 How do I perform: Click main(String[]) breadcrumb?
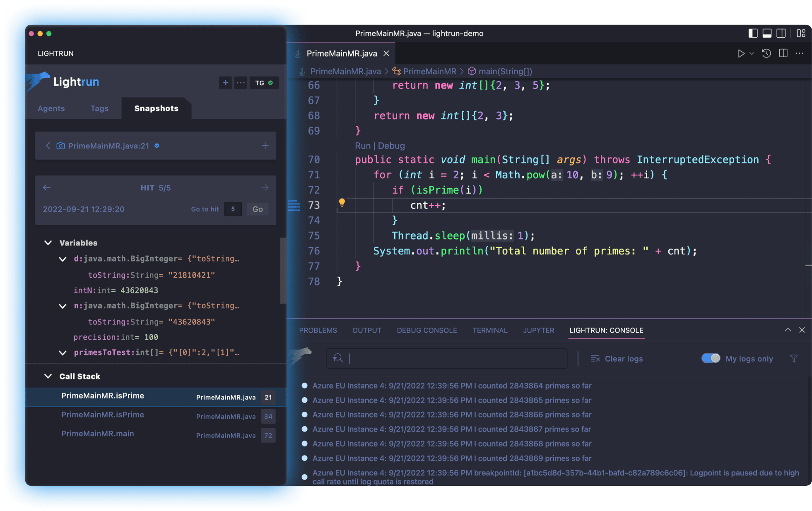[x=505, y=72]
